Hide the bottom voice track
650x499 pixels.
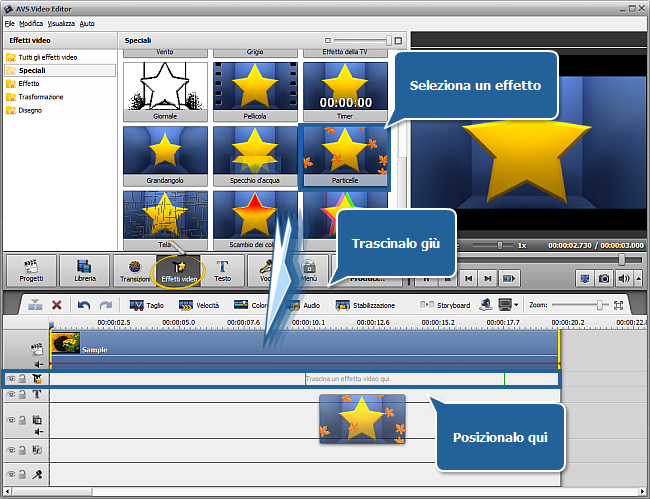point(12,475)
